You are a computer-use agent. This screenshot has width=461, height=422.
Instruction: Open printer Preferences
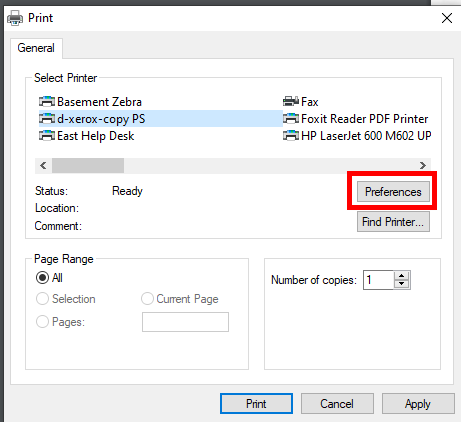[x=393, y=192]
